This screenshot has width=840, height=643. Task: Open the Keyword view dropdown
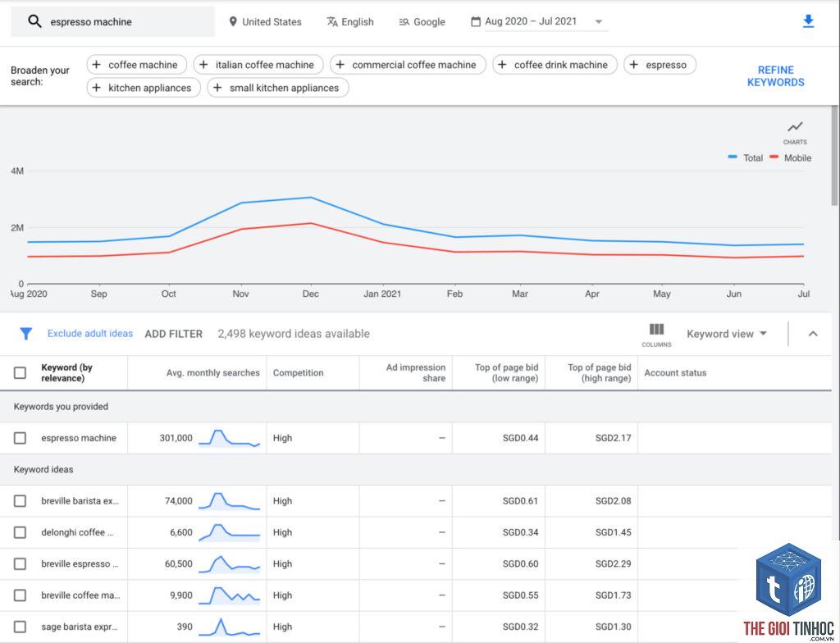click(x=727, y=334)
